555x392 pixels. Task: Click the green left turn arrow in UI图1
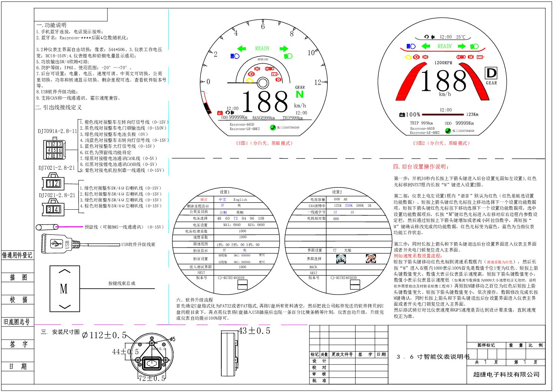tap(242, 49)
